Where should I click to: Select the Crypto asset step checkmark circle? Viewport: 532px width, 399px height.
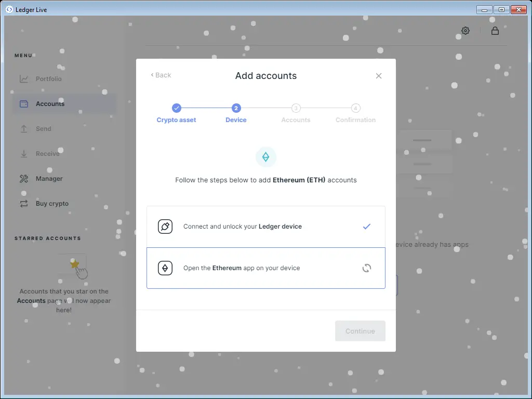coord(177,108)
